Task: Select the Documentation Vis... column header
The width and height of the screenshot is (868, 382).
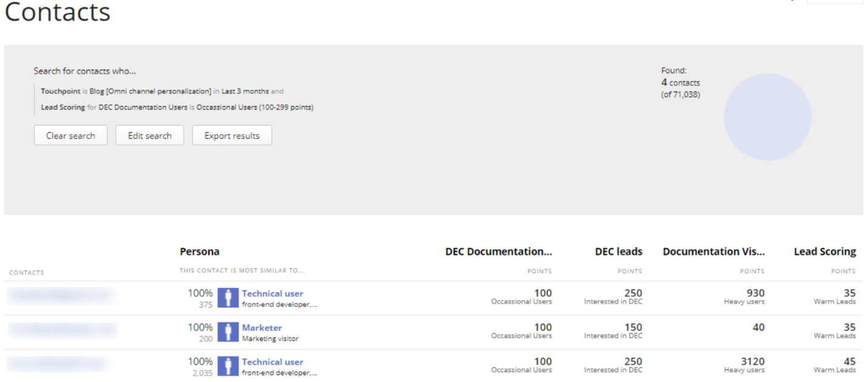Action: click(x=713, y=252)
